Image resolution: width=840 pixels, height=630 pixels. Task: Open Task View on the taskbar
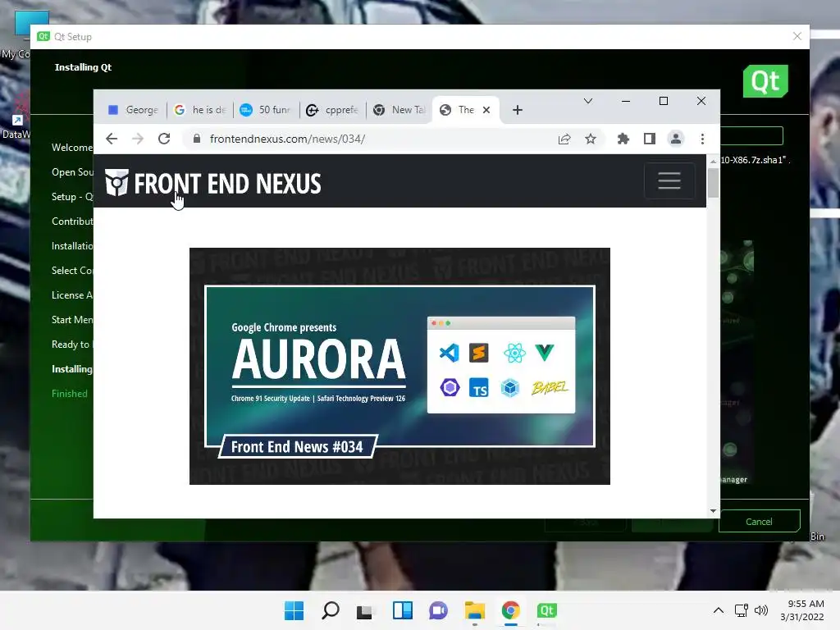coord(366,610)
